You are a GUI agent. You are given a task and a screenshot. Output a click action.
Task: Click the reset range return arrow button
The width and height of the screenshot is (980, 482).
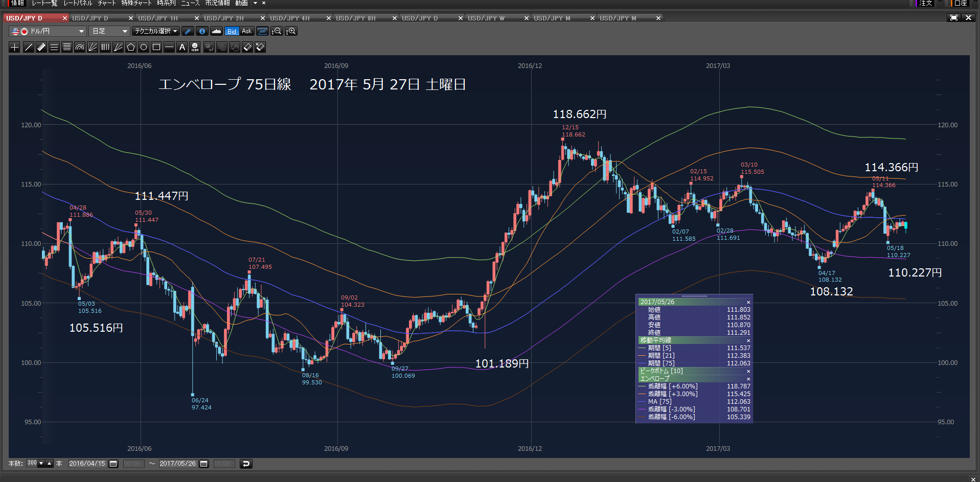pos(246,464)
